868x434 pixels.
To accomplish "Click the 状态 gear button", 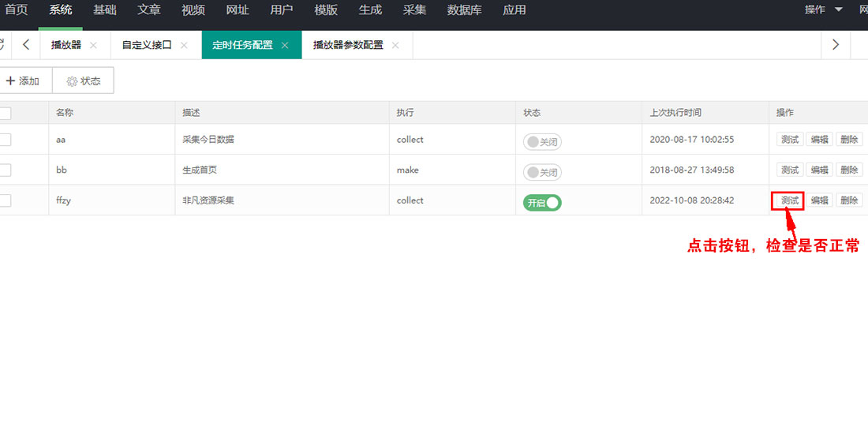I will point(83,80).
